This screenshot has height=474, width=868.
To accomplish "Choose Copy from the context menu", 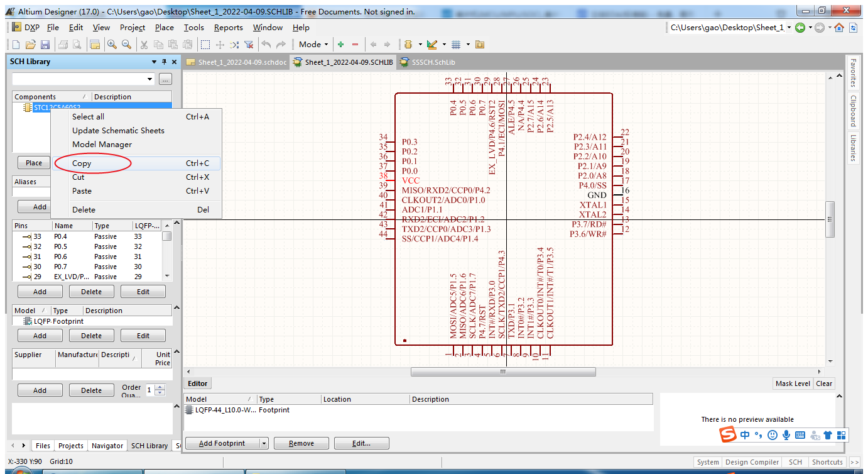I will [82, 163].
